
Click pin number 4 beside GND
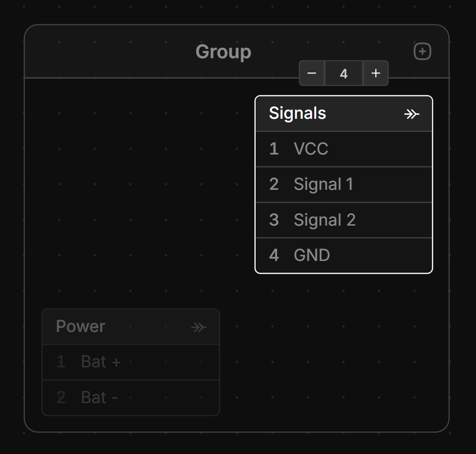pos(274,255)
